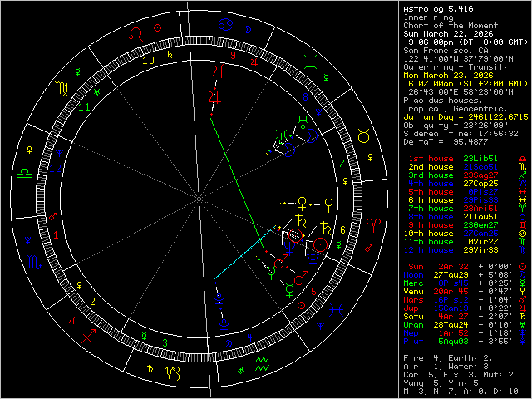
Task: Select the Cancer glyph on the outer ring
Action: 224,24
